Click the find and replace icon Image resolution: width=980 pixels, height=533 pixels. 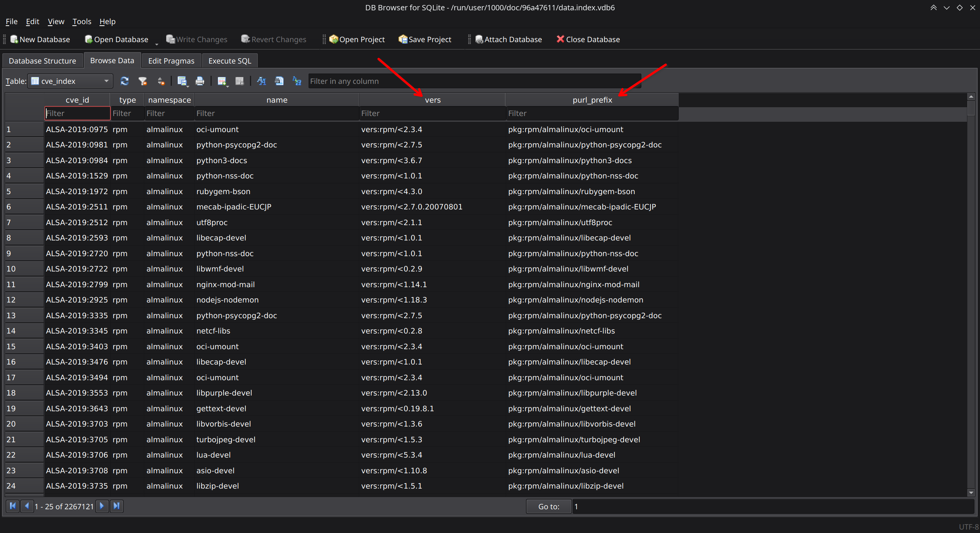coord(297,81)
